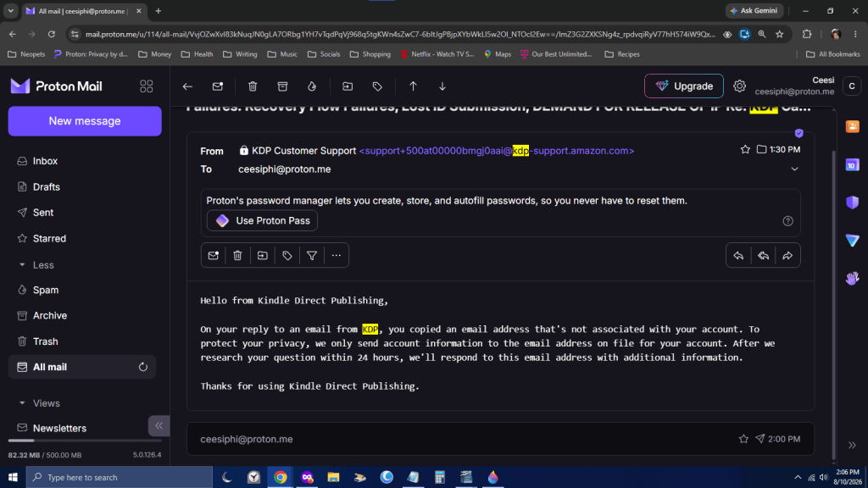Click Use Proton Pass button
The width and height of the screenshot is (868, 488).
coord(262,221)
